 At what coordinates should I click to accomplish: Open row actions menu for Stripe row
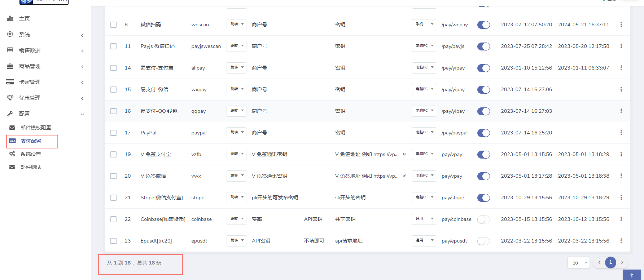click(x=621, y=197)
